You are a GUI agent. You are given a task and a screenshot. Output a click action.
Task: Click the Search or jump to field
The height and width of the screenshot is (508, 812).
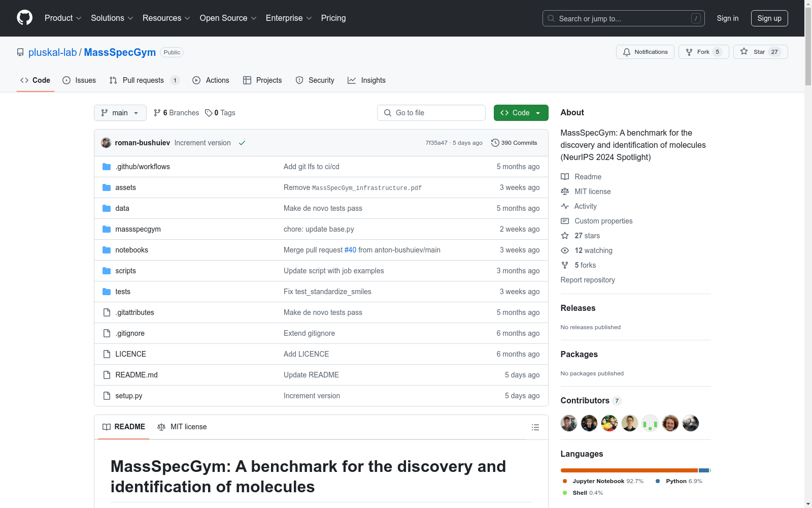click(x=624, y=18)
